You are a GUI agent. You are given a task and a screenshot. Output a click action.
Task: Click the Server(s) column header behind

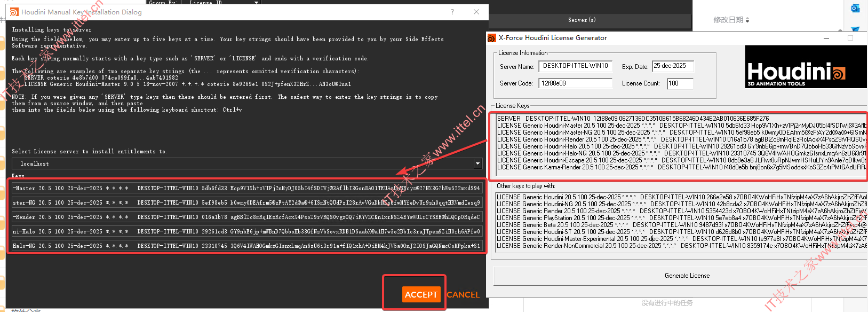[x=582, y=20]
